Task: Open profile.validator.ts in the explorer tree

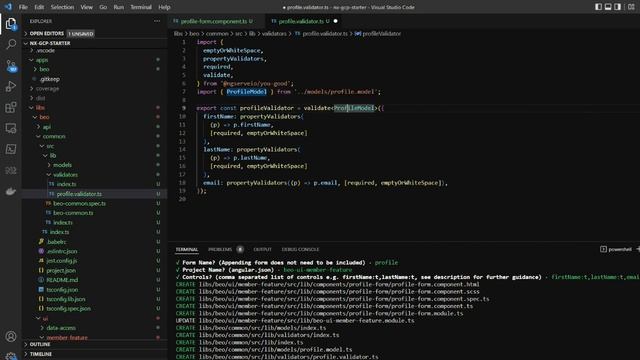Action: coord(79,194)
